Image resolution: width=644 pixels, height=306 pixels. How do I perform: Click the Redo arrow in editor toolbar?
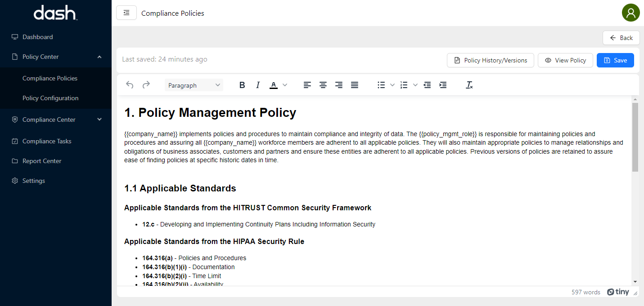coord(146,85)
